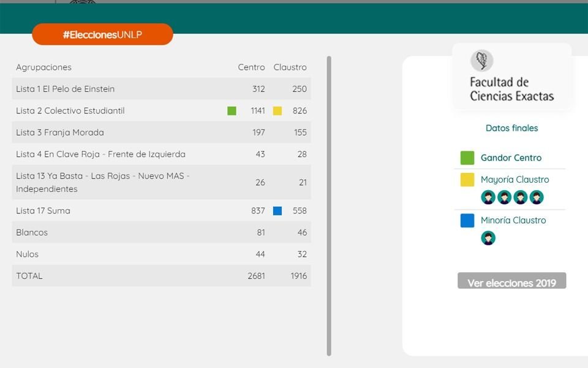Viewport: 588px width, 368px height.
Task: Click Nulos Centro value 44
Action: (260, 254)
